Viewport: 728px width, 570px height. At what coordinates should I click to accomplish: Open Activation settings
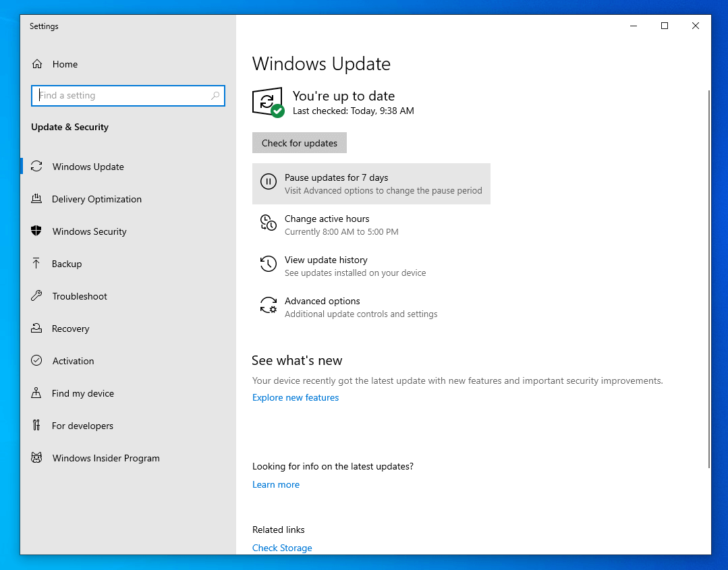tap(128, 361)
